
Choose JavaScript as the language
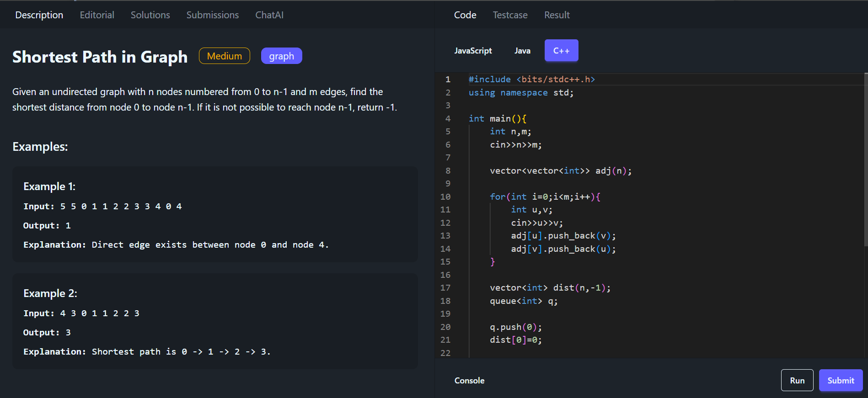coord(473,51)
